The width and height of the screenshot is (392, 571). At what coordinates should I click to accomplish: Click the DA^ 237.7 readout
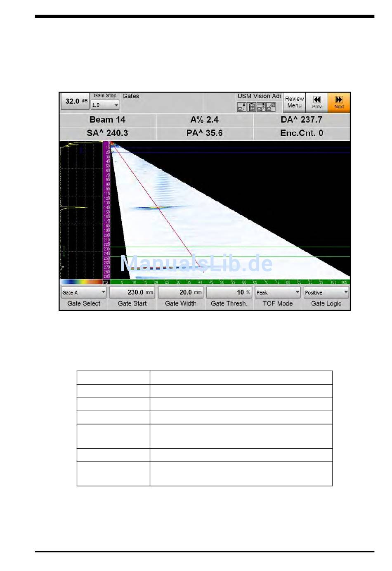tap(302, 120)
